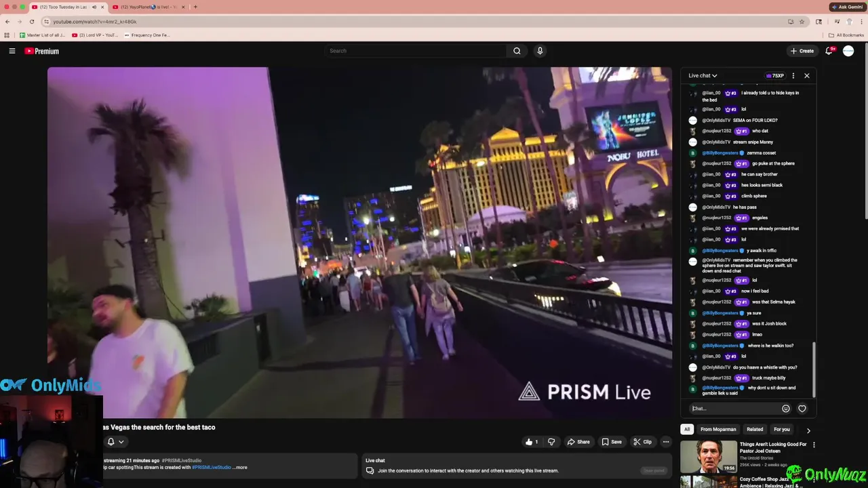Click chat message 'climb sphere'
The height and width of the screenshot is (488, 868).
(755, 196)
